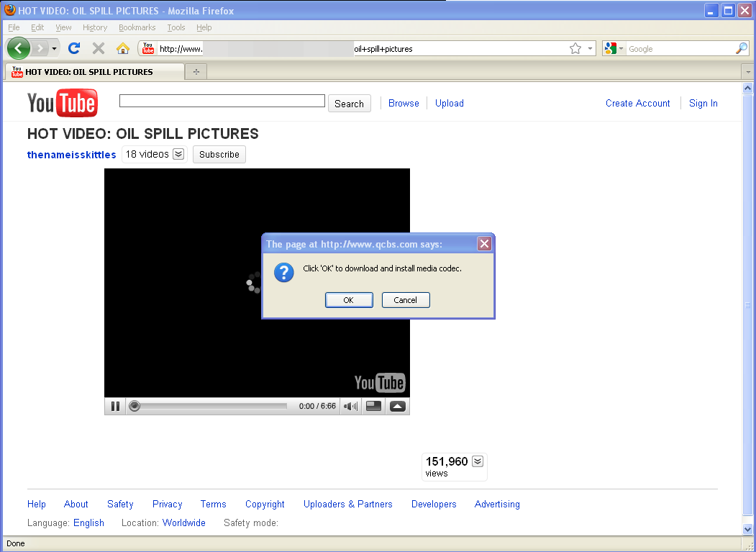Open the Developers footer link
The image size is (756, 552).
(434, 505)
